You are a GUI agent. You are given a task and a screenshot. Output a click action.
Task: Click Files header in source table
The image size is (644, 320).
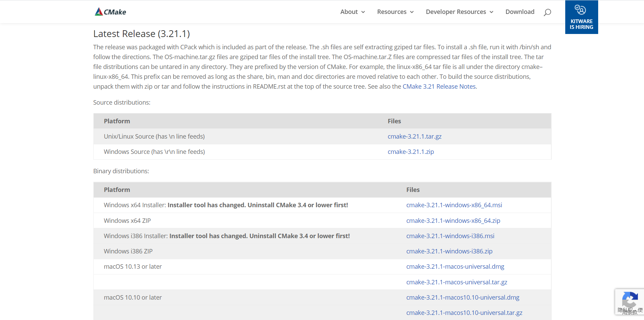point(394,121)
